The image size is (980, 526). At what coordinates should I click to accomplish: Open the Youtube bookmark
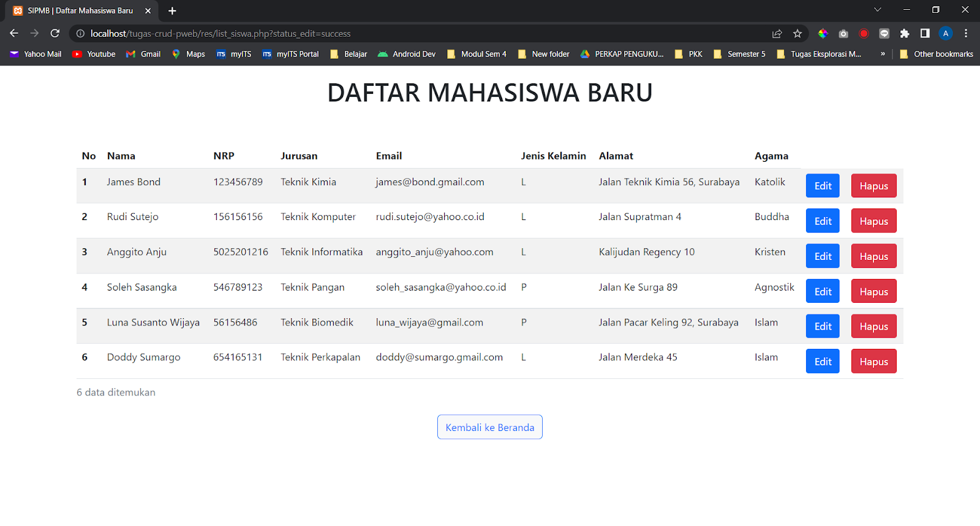pyautogui.click(x=94, y=54)
